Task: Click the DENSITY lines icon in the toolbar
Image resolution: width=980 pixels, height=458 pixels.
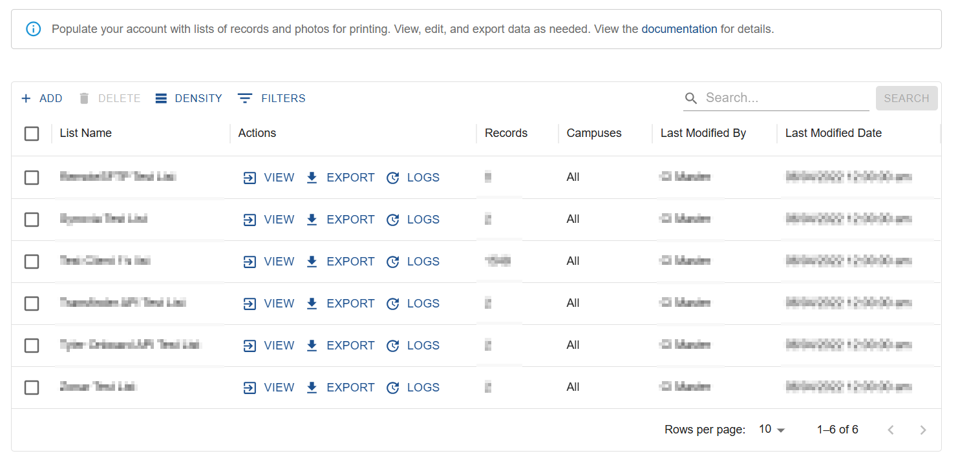Action: 161,98
